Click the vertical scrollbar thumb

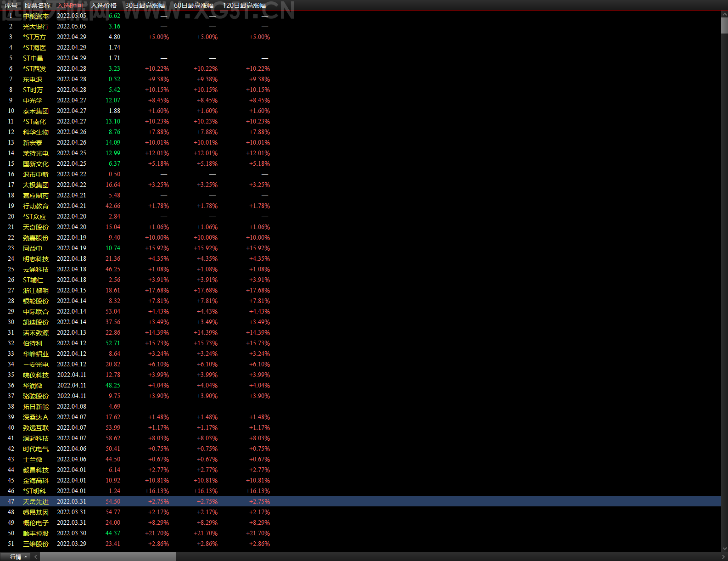point(724,26)
